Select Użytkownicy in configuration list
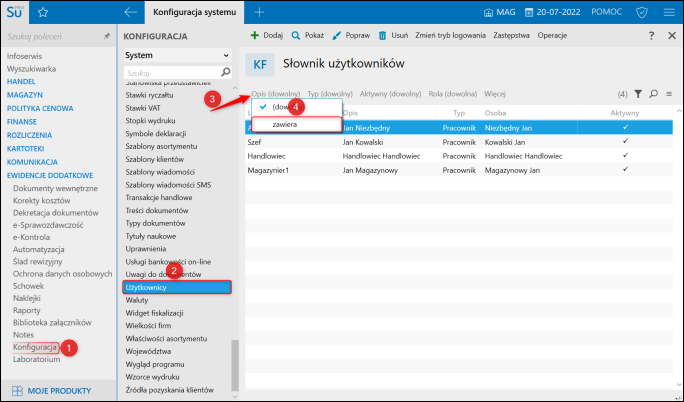This screenshot has height=402, width=684. tap(177, 287)
